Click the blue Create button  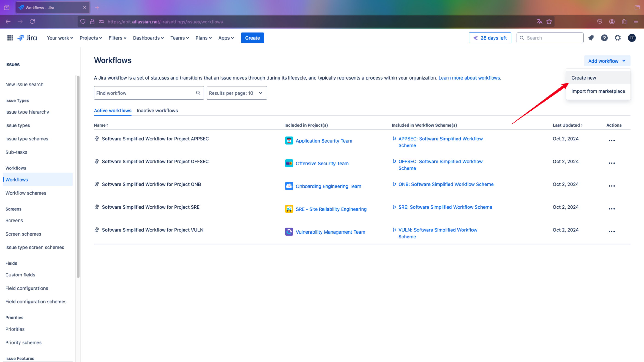coord(252,38)
